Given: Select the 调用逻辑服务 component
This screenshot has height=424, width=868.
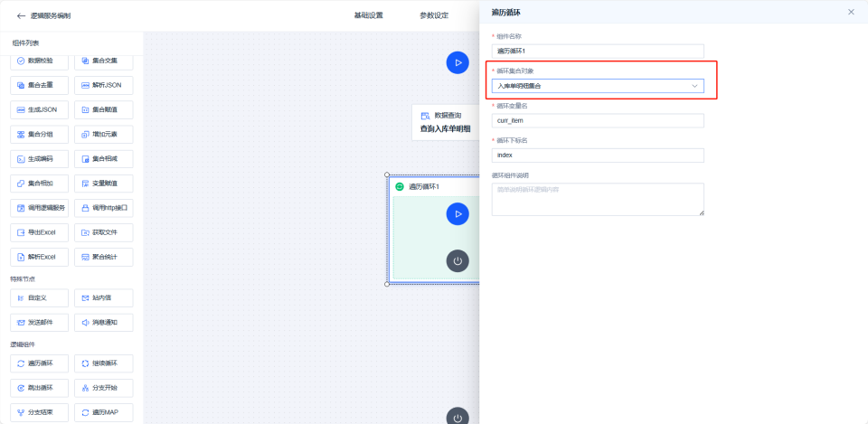Looking at the screenshot, I should (x=39, y=208).
